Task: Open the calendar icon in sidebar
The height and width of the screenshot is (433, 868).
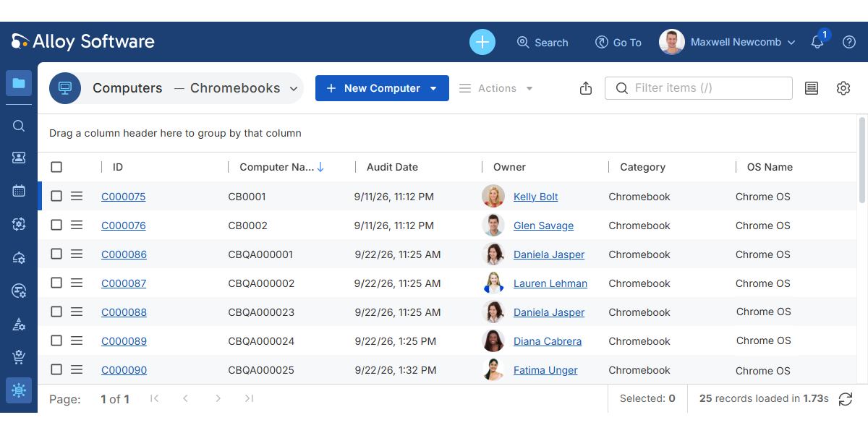Action: coord(19,191)
